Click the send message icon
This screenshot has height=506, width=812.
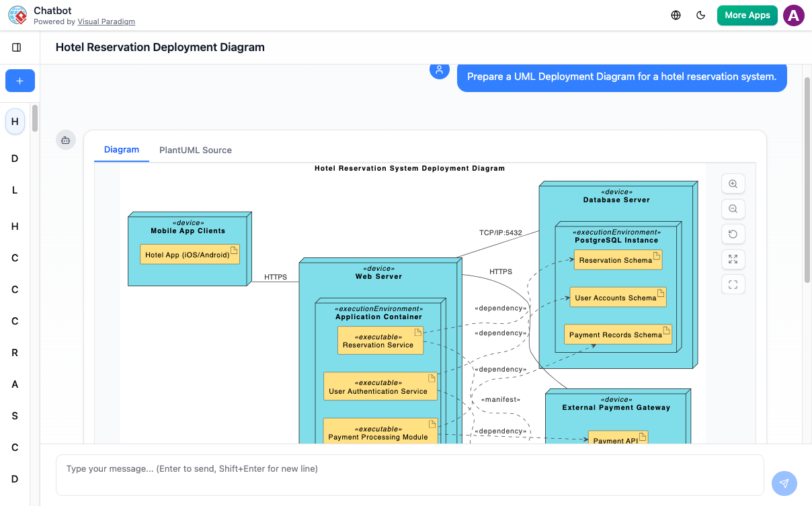pos(784,483)
